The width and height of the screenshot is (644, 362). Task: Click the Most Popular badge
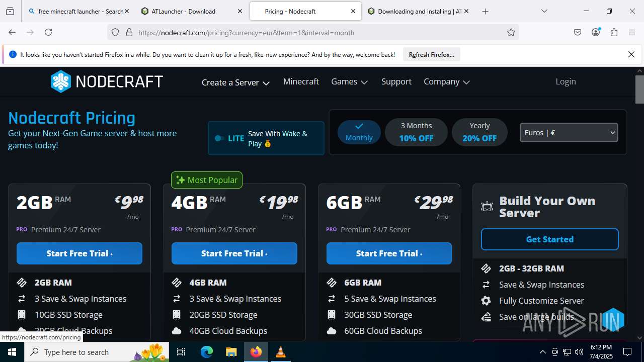(207, 180)
